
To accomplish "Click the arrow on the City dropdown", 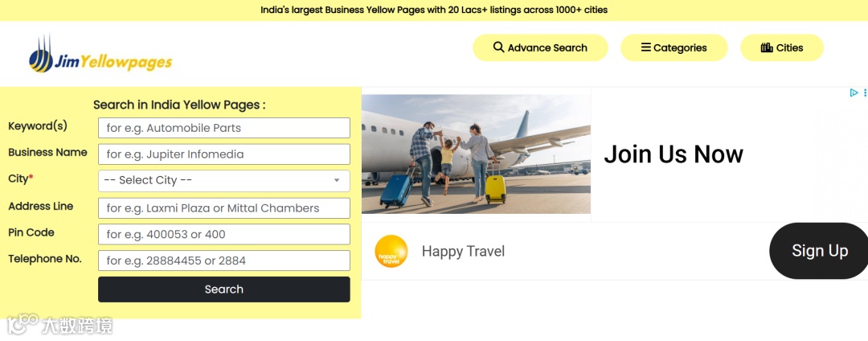I will (x=337, y=180).
